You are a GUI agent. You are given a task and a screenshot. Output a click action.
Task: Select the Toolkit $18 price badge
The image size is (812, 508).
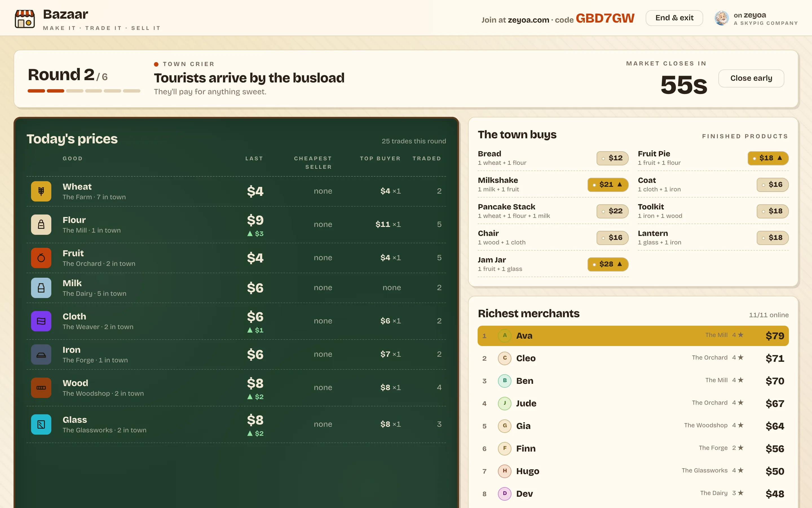point(773,211)
